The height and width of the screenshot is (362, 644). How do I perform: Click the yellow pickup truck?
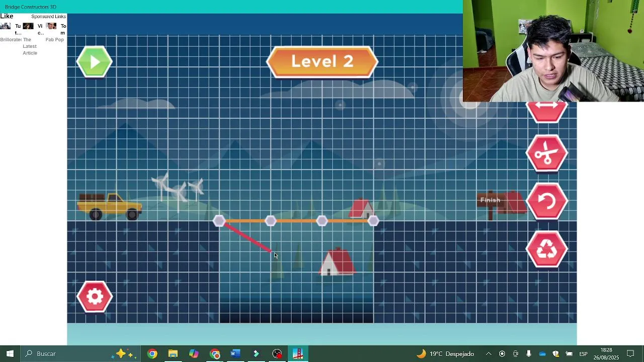pyautogui.click(x=110, y=206)
